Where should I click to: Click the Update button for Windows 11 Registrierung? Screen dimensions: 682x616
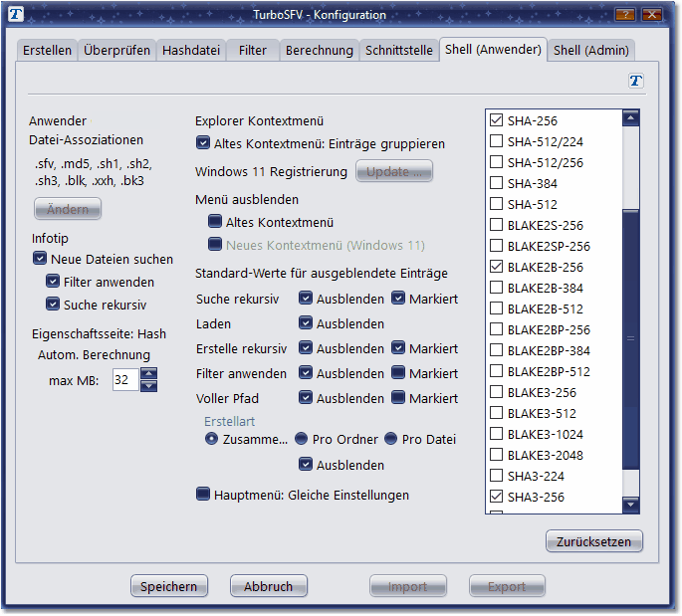[x=394, y=171]
